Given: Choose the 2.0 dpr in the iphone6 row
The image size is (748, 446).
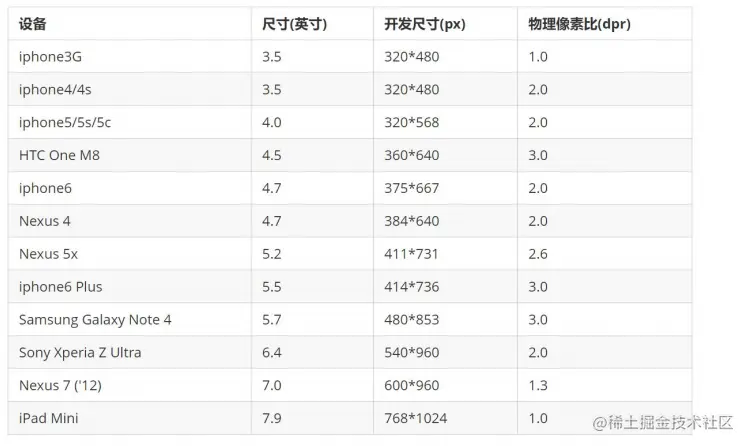Looking at the screenshot, I should pos(538,188).
